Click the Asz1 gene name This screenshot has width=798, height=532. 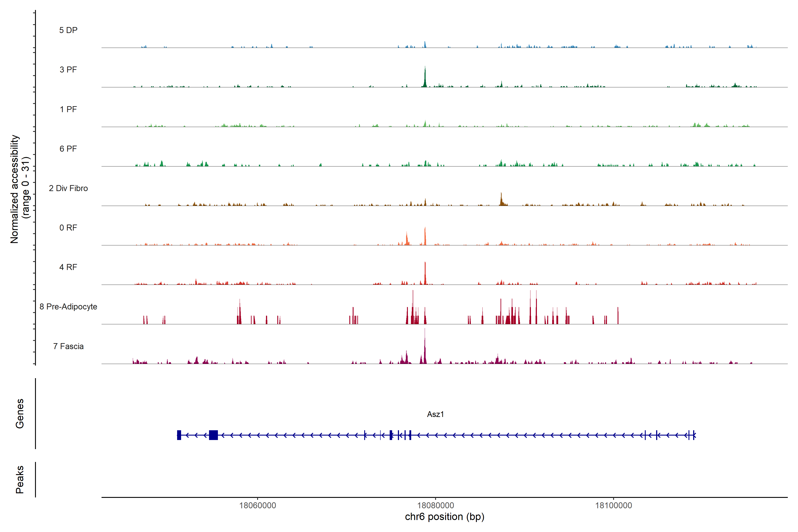point(435,414)
